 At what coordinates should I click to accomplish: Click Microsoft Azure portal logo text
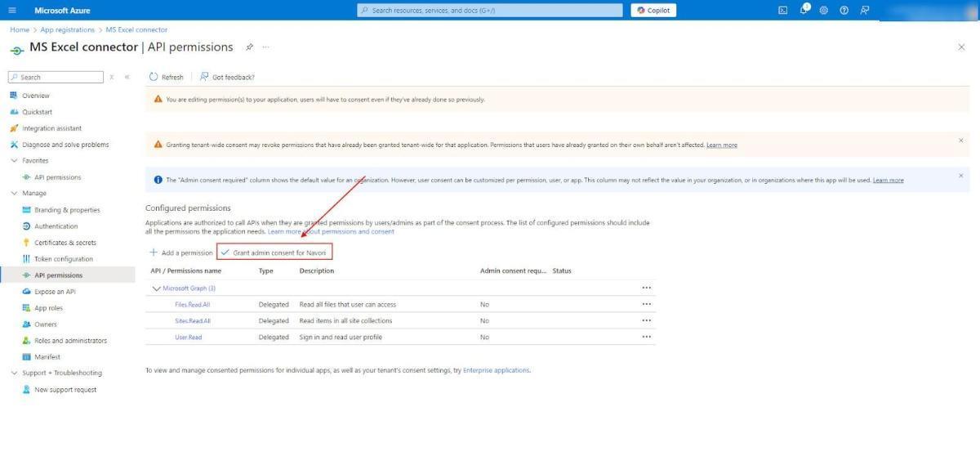(62, 11)
